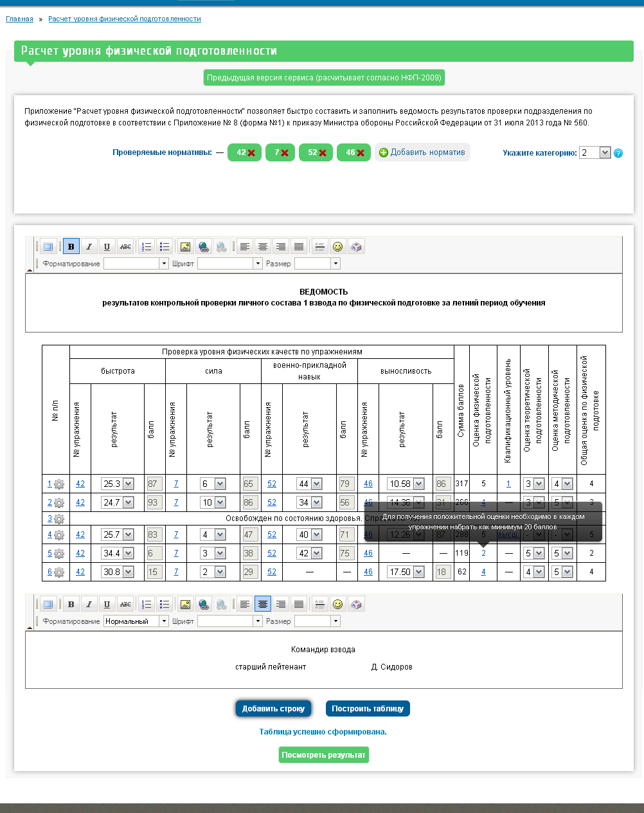The image size is (644, 813).
Task: Open Расчет уровня физической подготовленности breadcrumb link
Action: click(x=125, y=19)
